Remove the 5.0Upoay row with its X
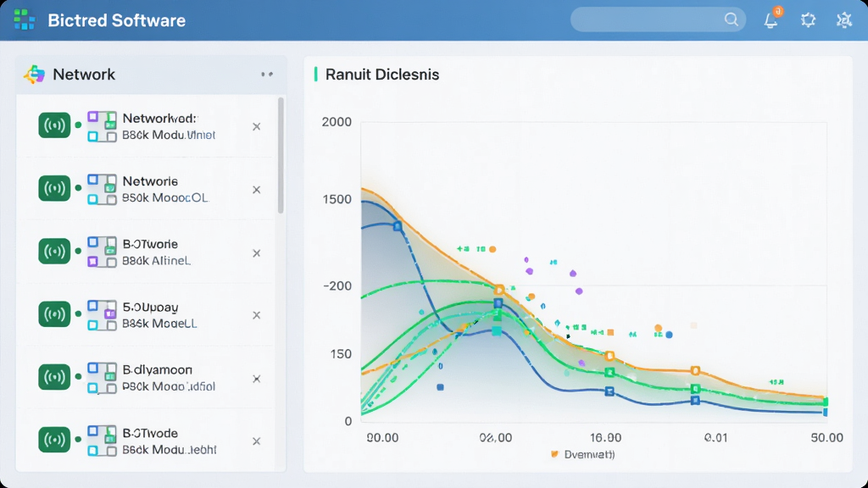 click(256, 315)
